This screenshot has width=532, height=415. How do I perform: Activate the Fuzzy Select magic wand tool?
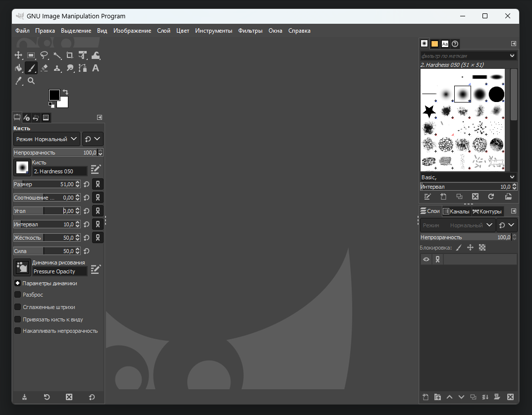click(57, 55)
